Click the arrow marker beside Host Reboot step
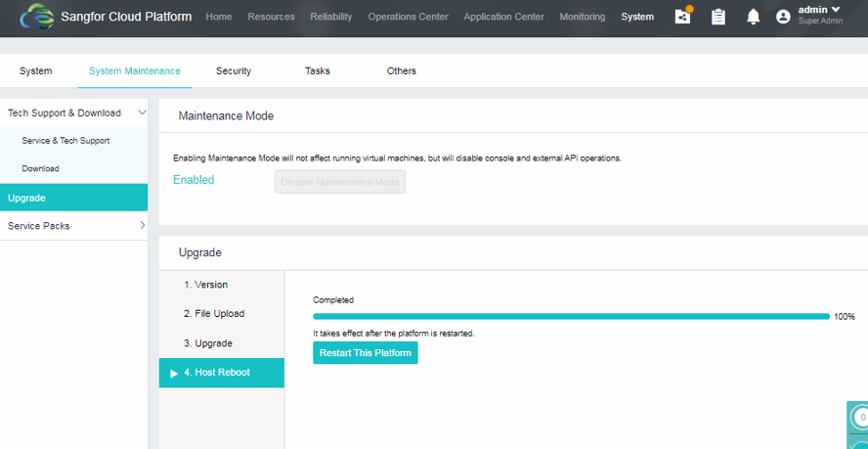Screen dimensions: 868x449 [174, 373]
